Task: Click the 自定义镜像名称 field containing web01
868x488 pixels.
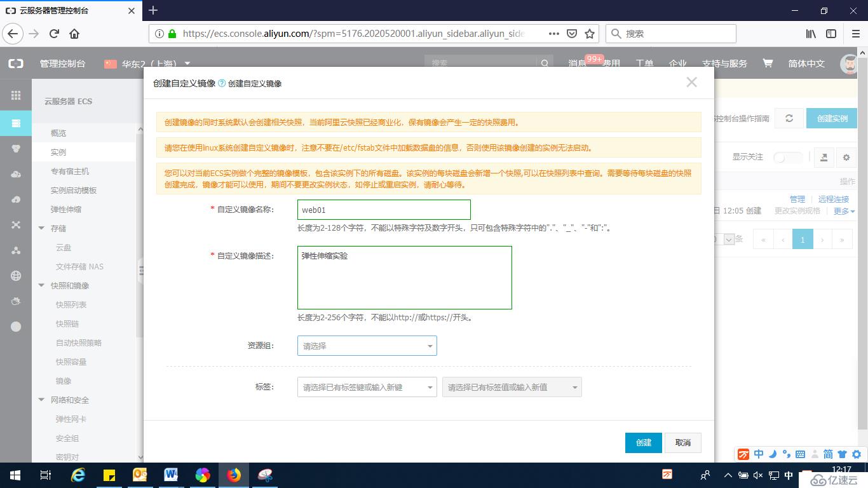Action: point(384,210)
